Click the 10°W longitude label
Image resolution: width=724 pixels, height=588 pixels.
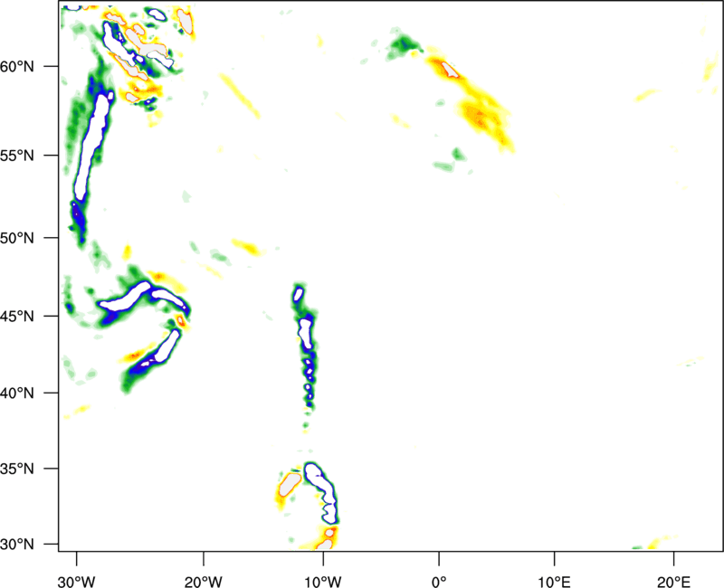[323, 582]
